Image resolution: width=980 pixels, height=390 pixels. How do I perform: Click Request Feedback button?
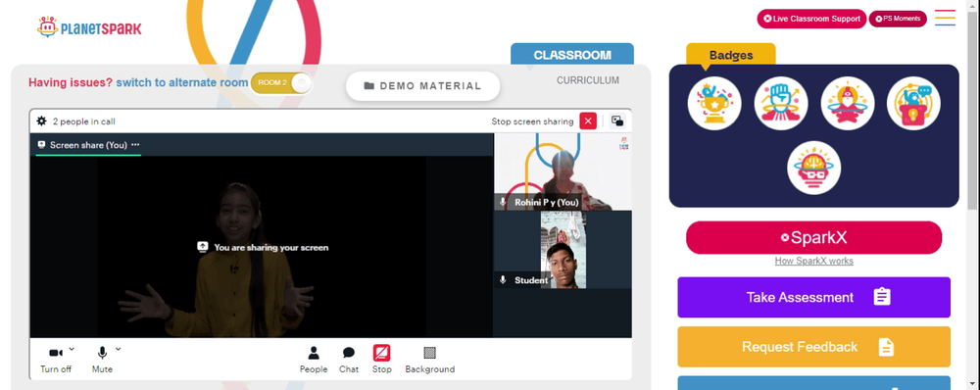tap(813, 347)
